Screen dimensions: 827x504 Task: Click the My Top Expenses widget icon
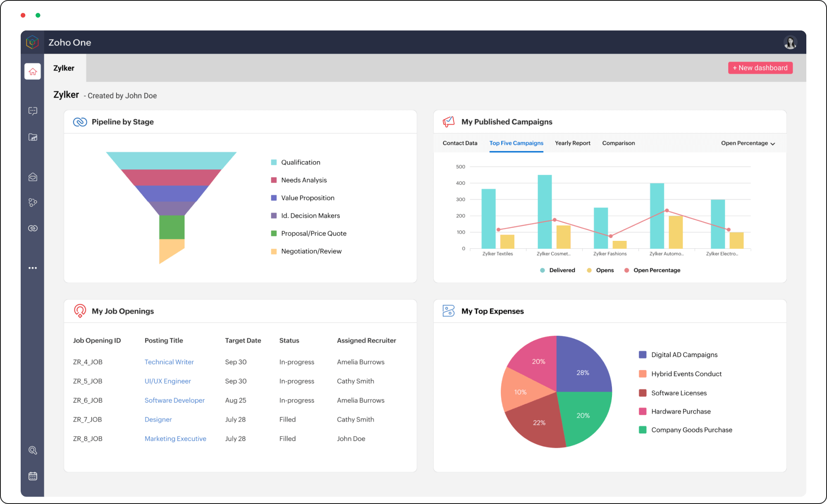coord(449,311)
